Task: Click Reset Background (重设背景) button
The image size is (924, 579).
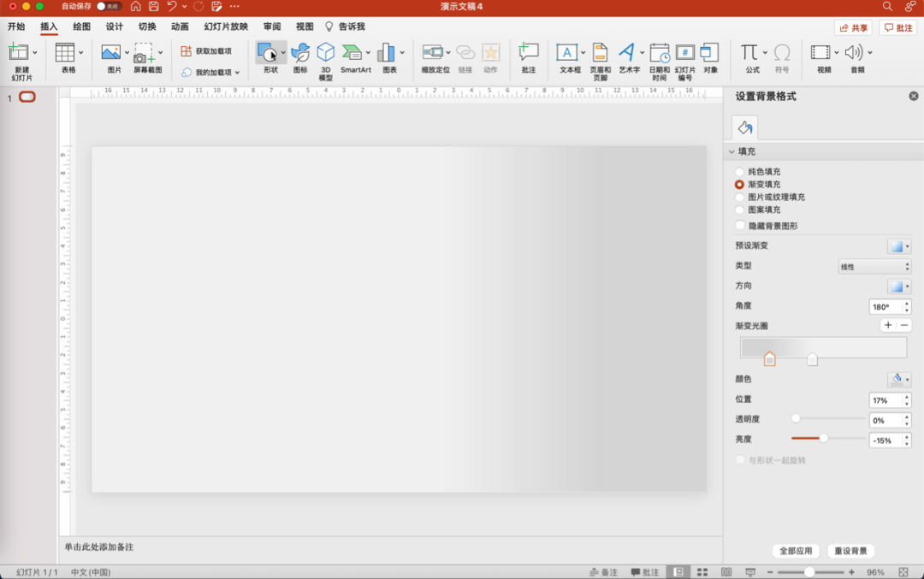Action: pyautogui.click(x=850, y=551)
